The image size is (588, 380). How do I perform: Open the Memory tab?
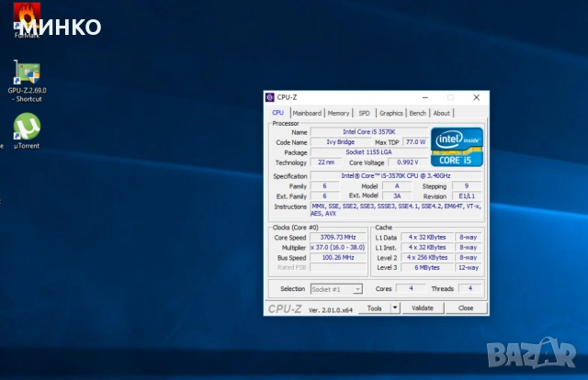(x=338, y=113)
